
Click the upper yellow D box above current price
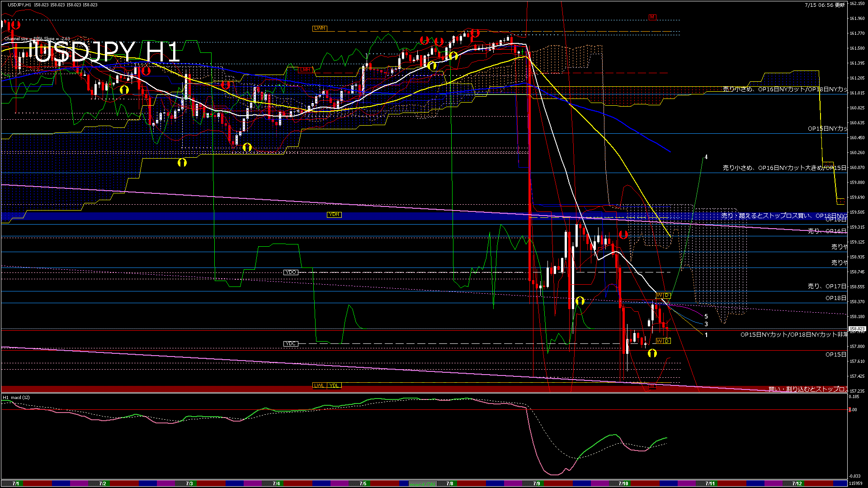667,296
